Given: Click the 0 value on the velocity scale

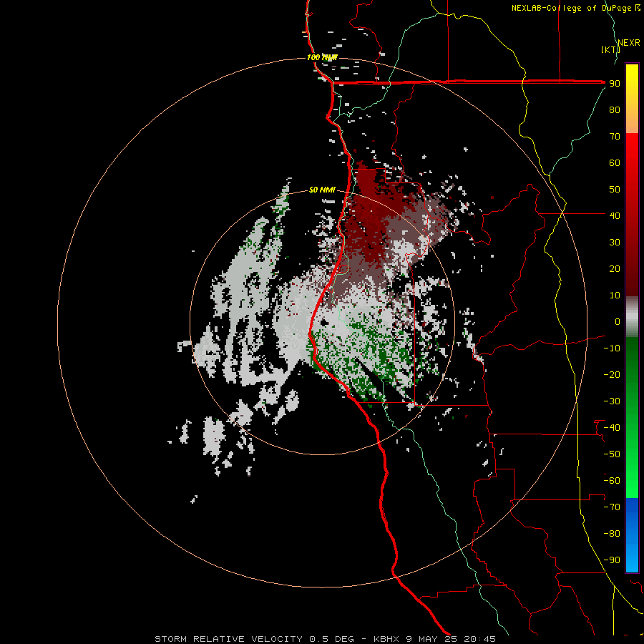Looking at the screenshot, I should pos(618,321).
